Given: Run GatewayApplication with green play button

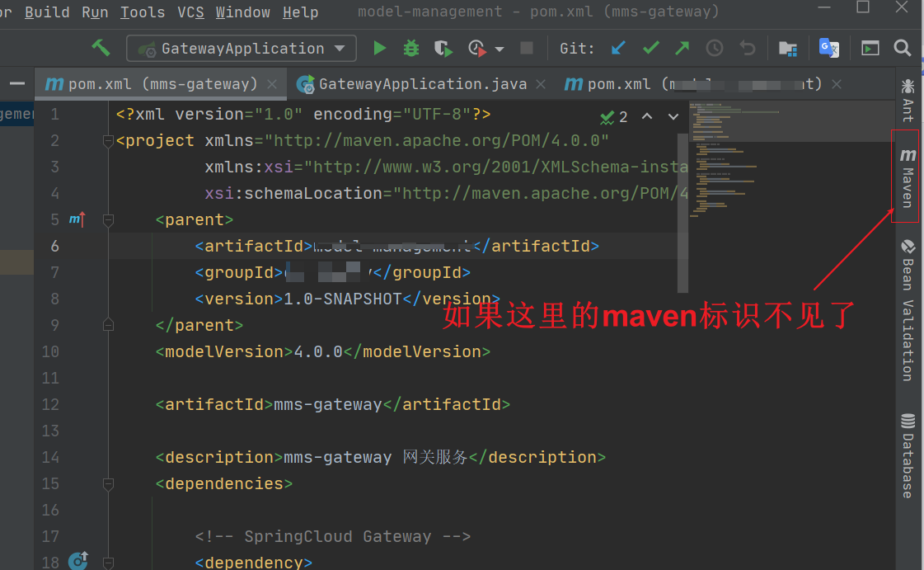Looking at the screenshot, I should coord(379,48).
